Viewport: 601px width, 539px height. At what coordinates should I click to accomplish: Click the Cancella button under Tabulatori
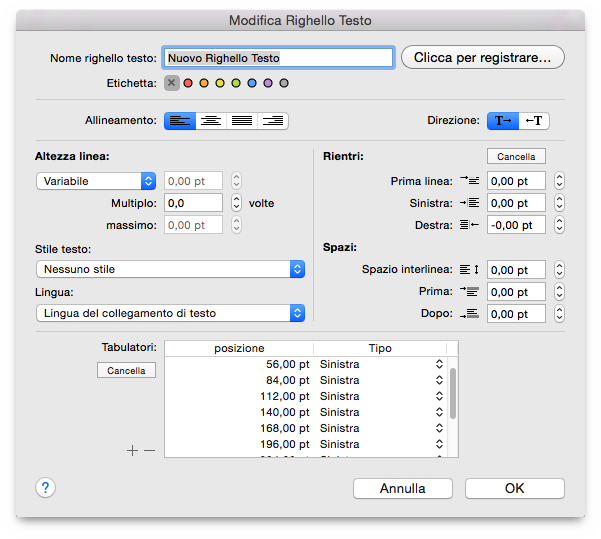126,370
